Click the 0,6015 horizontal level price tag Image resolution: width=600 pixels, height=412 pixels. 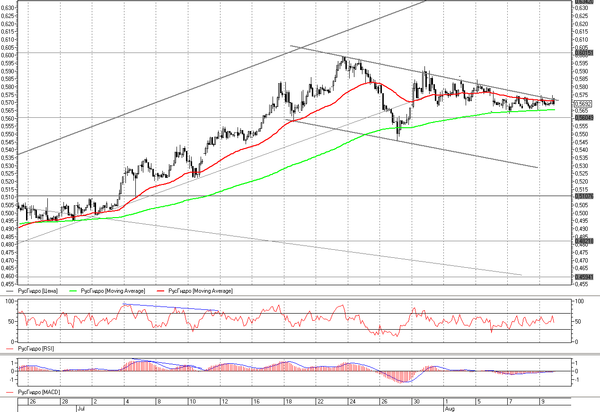tap(584, 53)
